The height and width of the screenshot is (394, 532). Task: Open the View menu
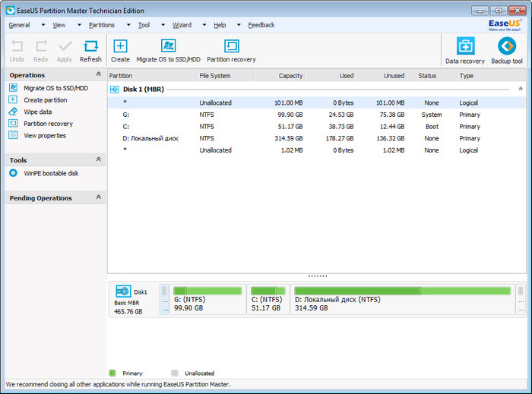pos(59,25)
